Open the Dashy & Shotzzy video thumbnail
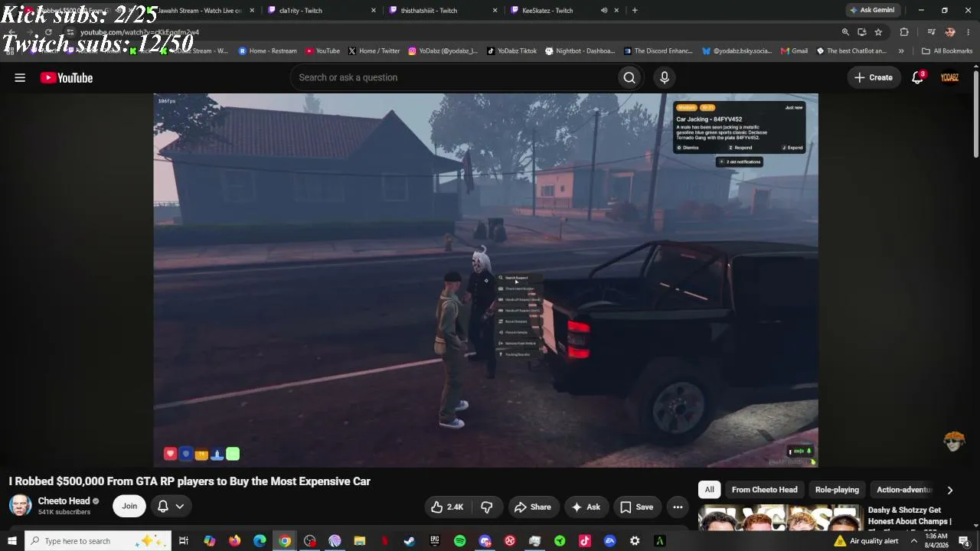This screenshot has height=551, width=980. pyautogui.click(x=779, y=518)
